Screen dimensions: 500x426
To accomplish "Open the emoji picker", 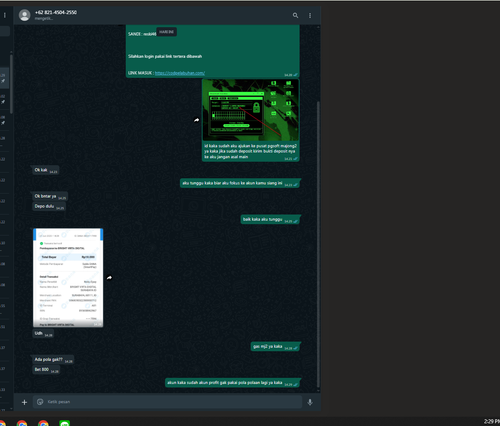I will [x=40, y=402].
